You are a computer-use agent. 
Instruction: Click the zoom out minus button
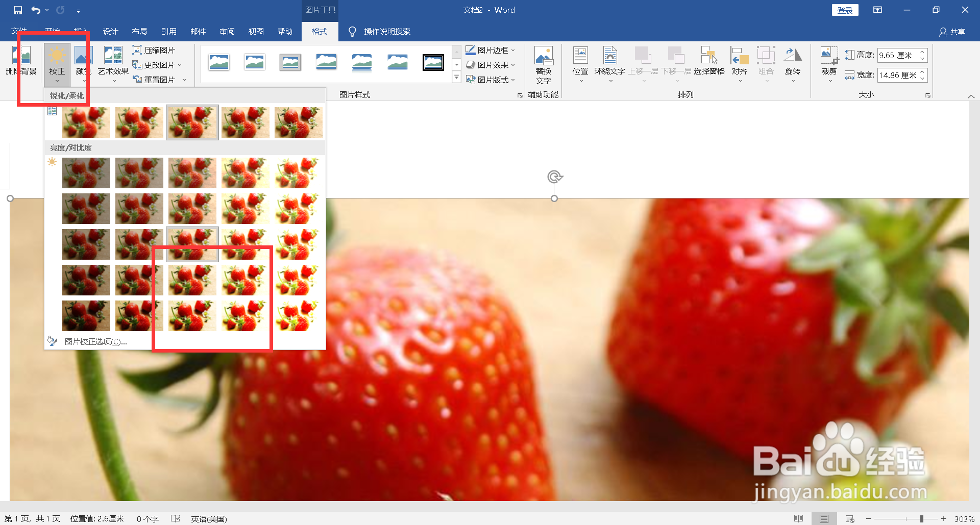pos(868,519)
